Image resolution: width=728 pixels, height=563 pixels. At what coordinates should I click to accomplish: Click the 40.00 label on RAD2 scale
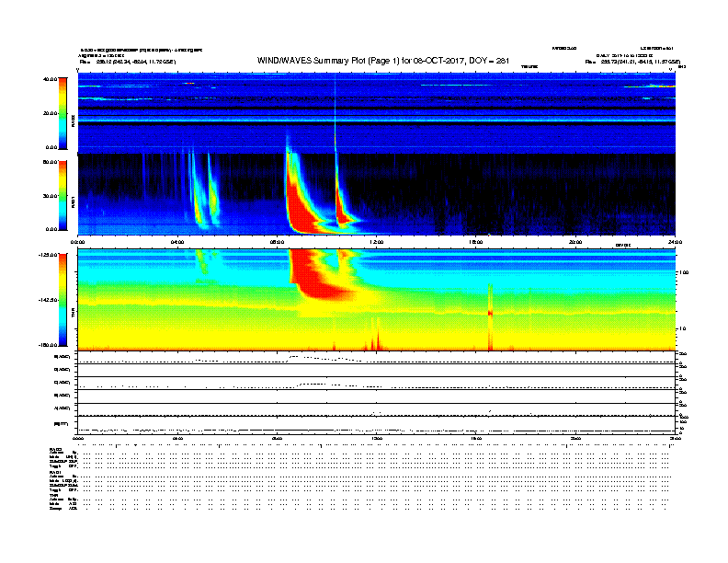pyautogui.click(x=51, y=79)
